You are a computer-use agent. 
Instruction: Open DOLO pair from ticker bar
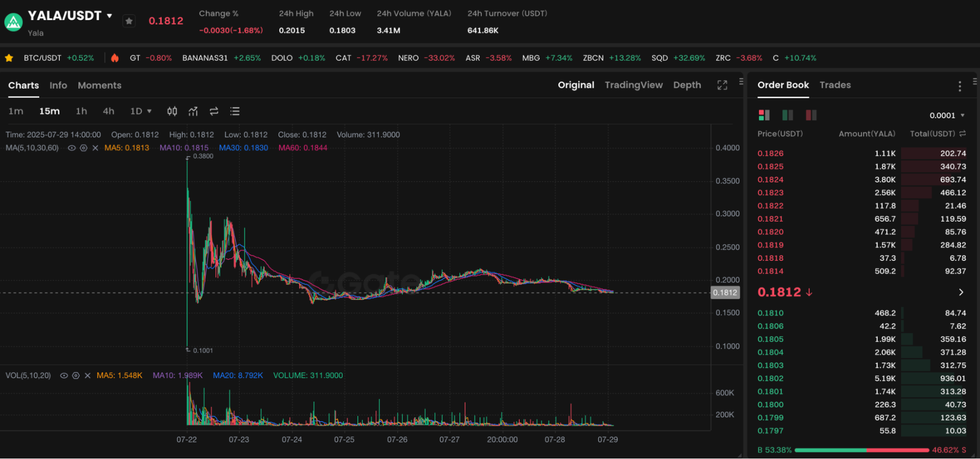click(298, 58)
